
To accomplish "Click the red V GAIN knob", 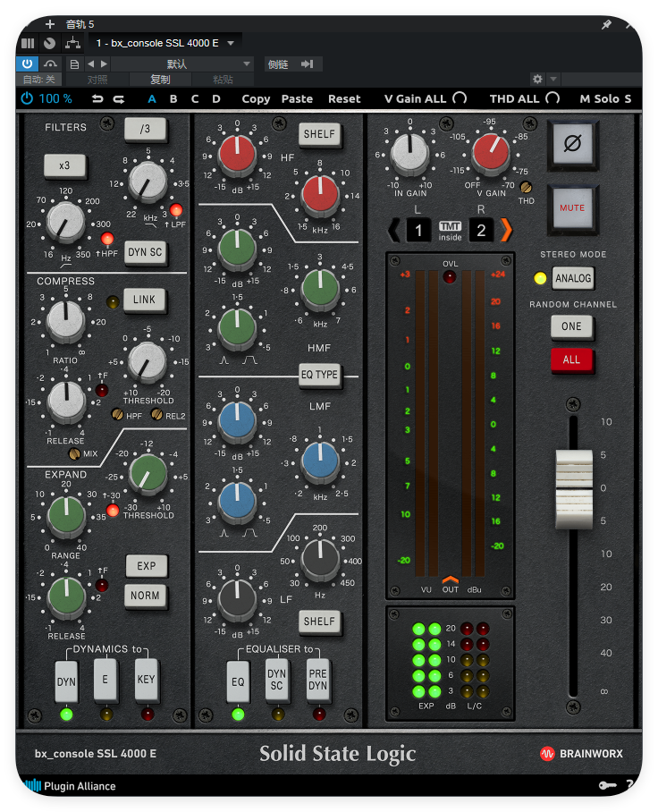I will coord(490,151).
